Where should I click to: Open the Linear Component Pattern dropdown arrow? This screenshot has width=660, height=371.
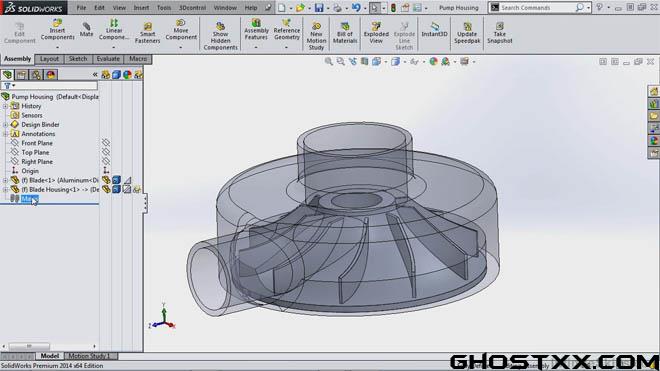(114, 47)
